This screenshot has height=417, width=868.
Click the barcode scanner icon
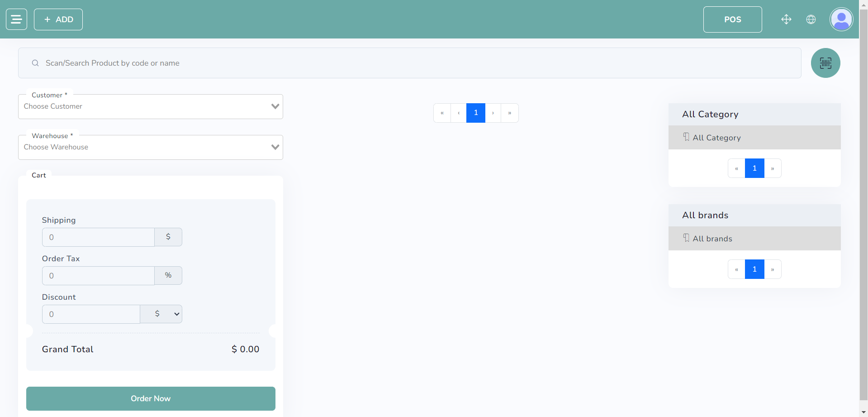pos(825,63)
